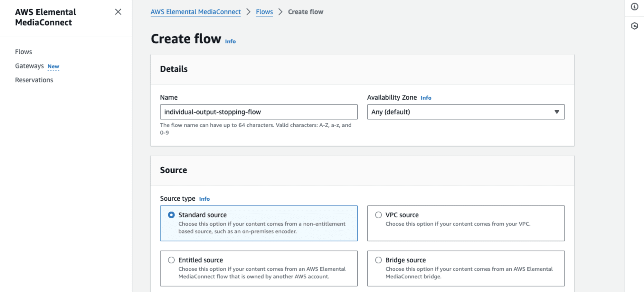Click the hexagon tools icon on right edge
Image resolution: width=644 pixels, height=292 pixels.
pyautogui.click(x=634, y=26)
